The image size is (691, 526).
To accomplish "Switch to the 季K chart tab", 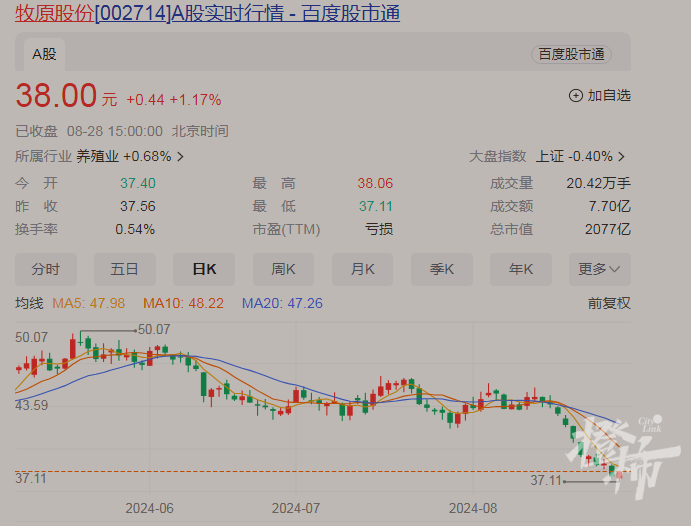I will 442,269.
